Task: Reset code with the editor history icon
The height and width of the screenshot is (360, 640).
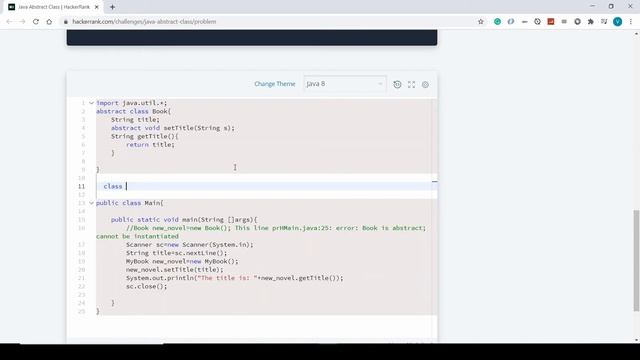Action: tap(397, 84)
